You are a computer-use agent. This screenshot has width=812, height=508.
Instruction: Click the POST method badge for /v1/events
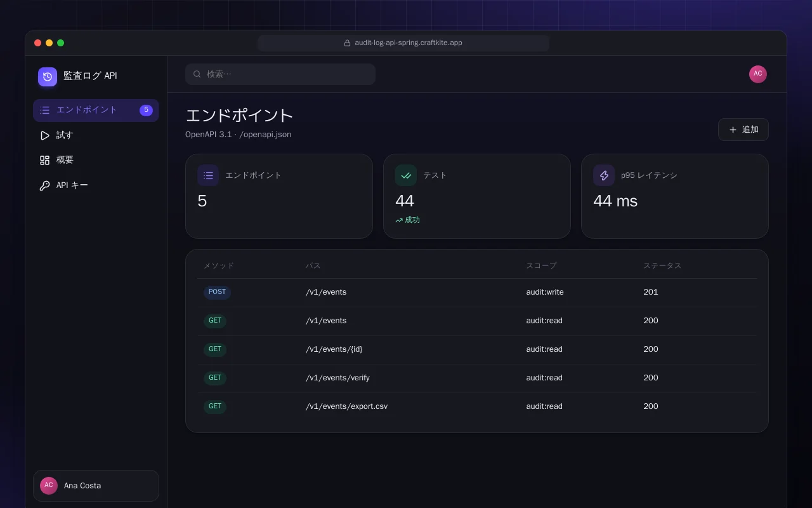click(217, 292)
